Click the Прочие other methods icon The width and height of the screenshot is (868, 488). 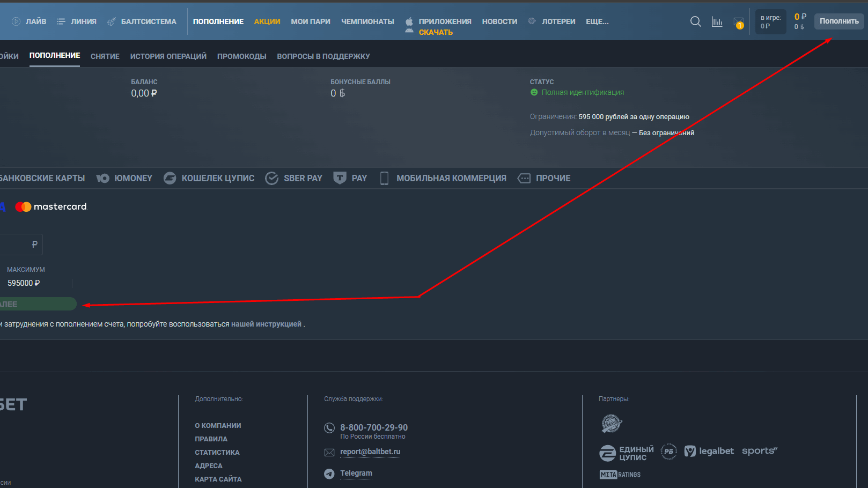(524, 178)
